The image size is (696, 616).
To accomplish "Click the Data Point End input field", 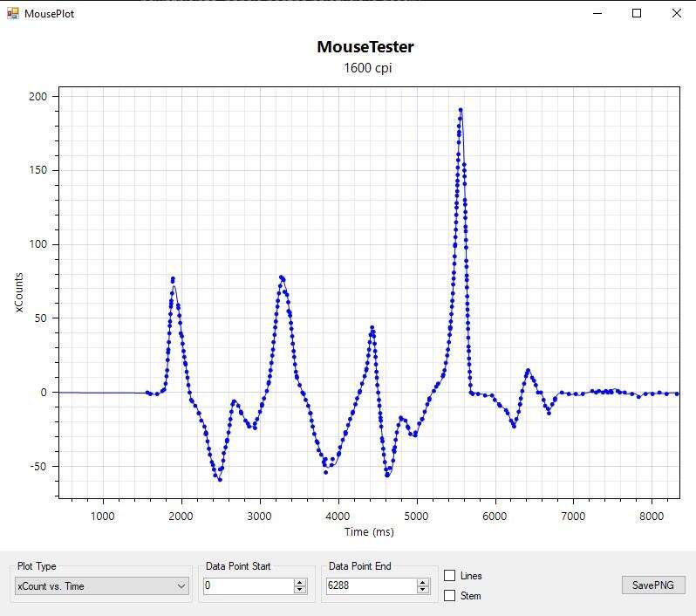I will (370, 586).
